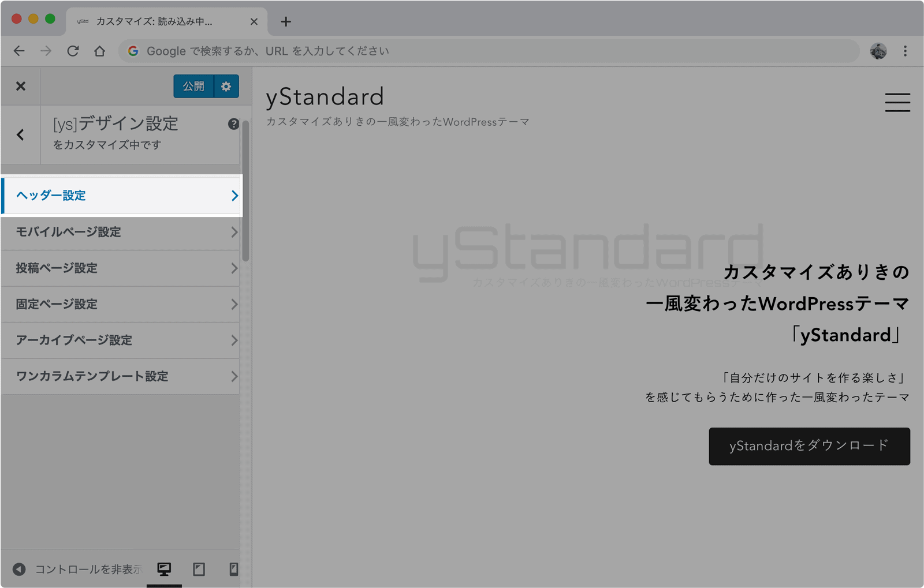
Task: Open ワンカラムテンプレート設定 section
Action: 120,376
